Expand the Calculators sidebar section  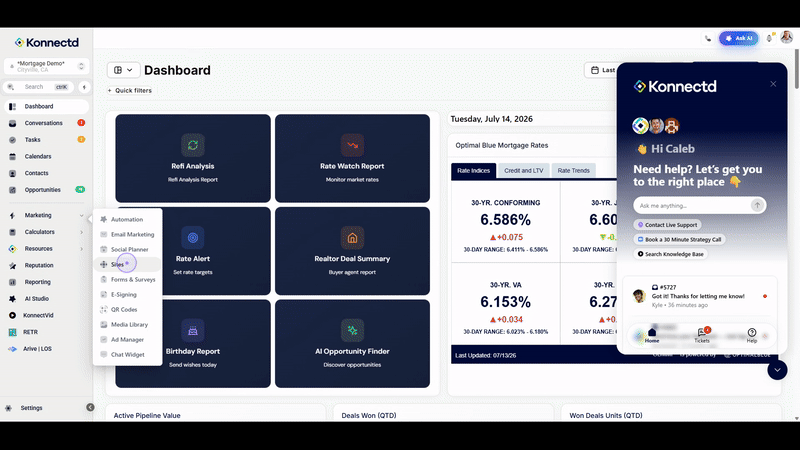(x=46, y=232)
